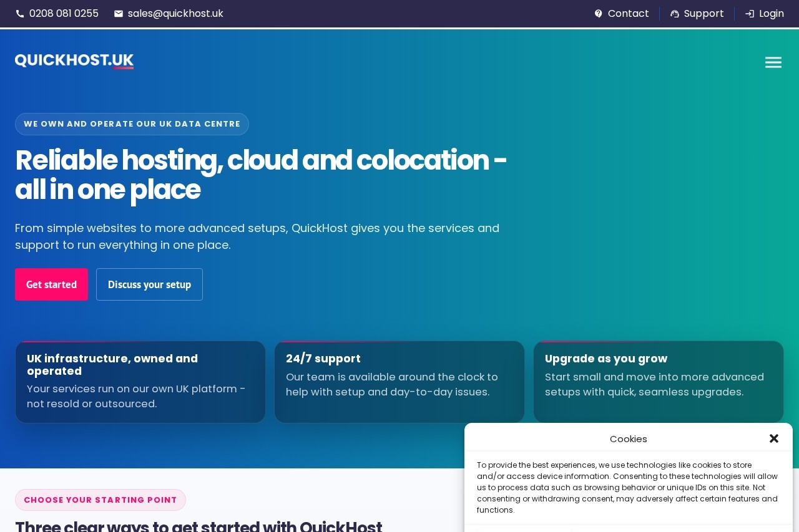Click the QUICKHOST.UK logo

(74, 61)
